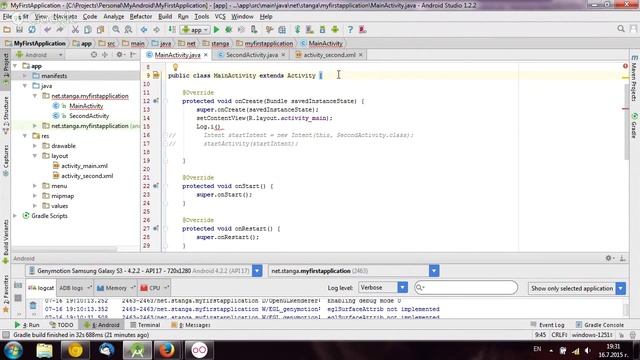The width and height of the screenshot is (640, 360).
Task: Expand the Gradle Scripts node
Action: coord(16,216)
